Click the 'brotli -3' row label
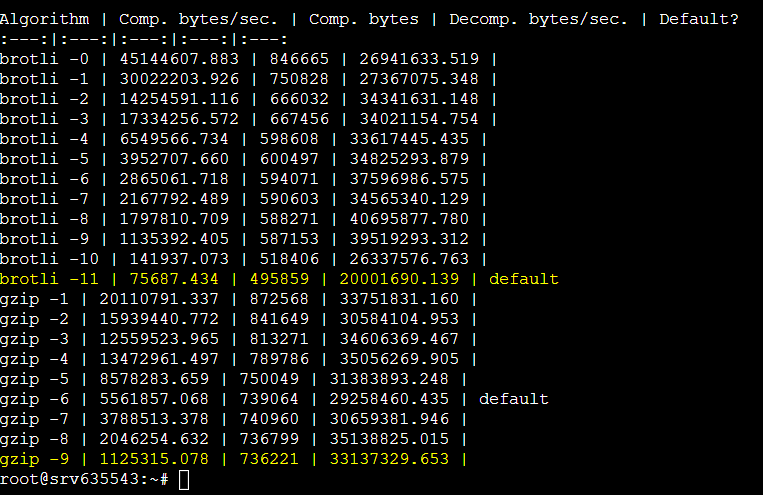Viewport: 763px width, 495px height. pos(44,119)
